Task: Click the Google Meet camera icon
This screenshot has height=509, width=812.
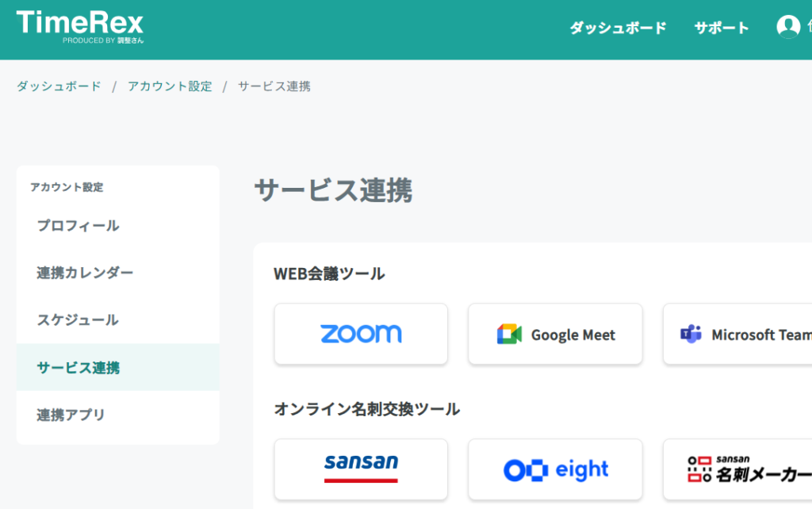Action: (x=509, y=335)
